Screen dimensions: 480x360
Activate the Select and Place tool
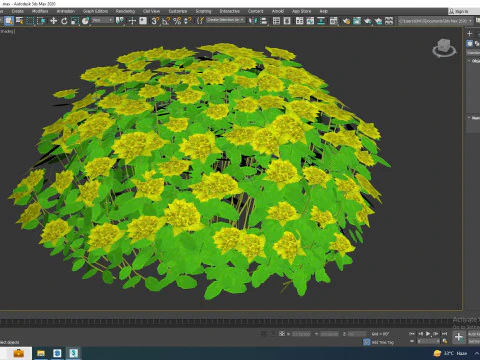[x=85, y=21]
